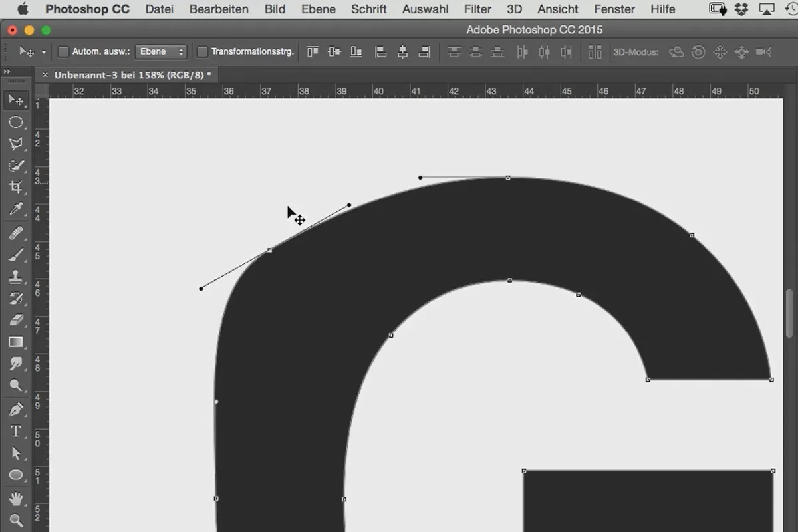Open the Datei menu

[159, 9]
